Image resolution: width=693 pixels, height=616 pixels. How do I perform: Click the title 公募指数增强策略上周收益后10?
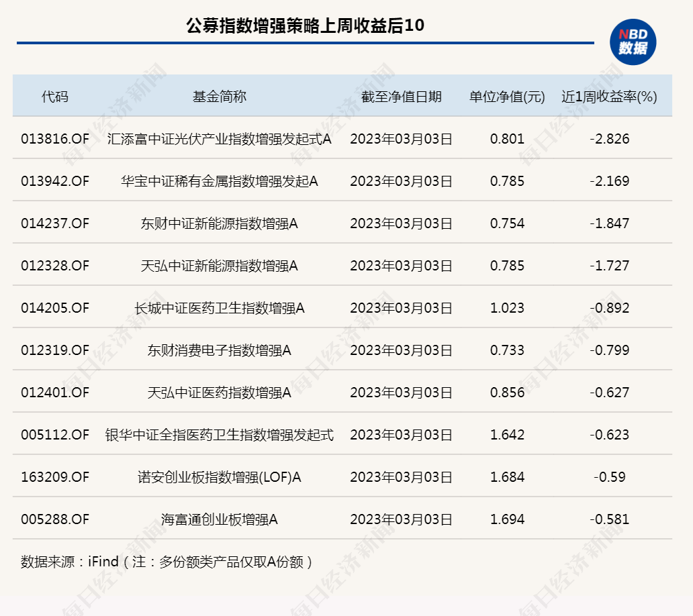point(306,25)
